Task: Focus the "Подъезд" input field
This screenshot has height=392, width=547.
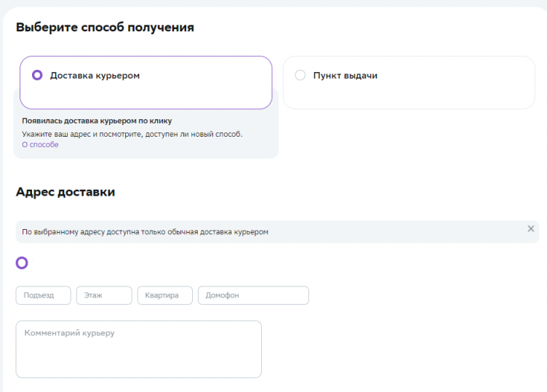Action: (x=44, y=295)
